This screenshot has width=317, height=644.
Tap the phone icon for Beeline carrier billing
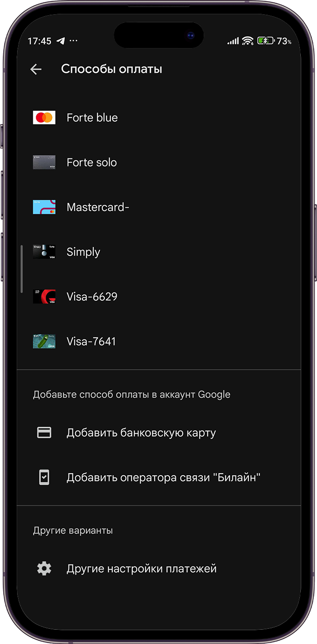click(44, 477)
